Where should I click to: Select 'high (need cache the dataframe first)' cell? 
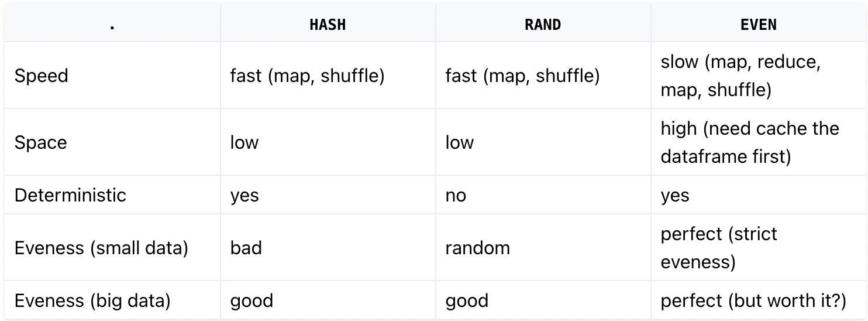click(750, 142)
